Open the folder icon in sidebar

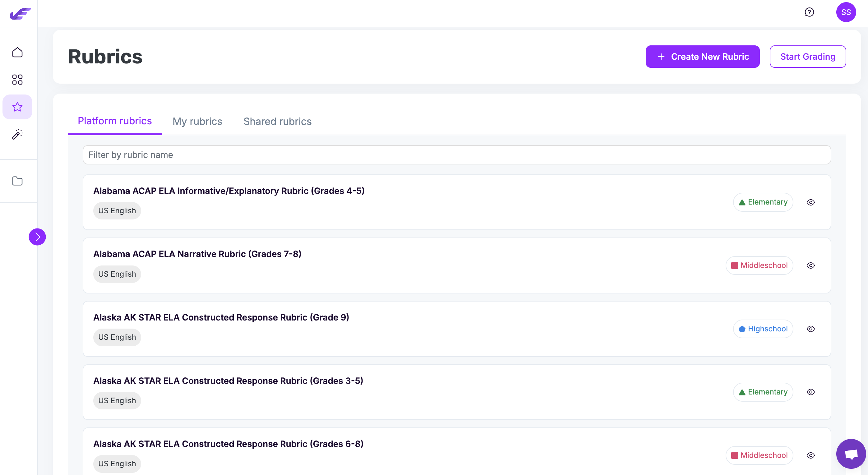[x=17, y=181]
